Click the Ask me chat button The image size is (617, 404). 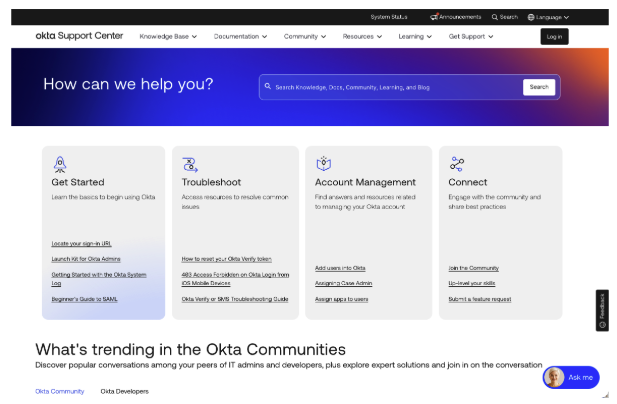571,377
